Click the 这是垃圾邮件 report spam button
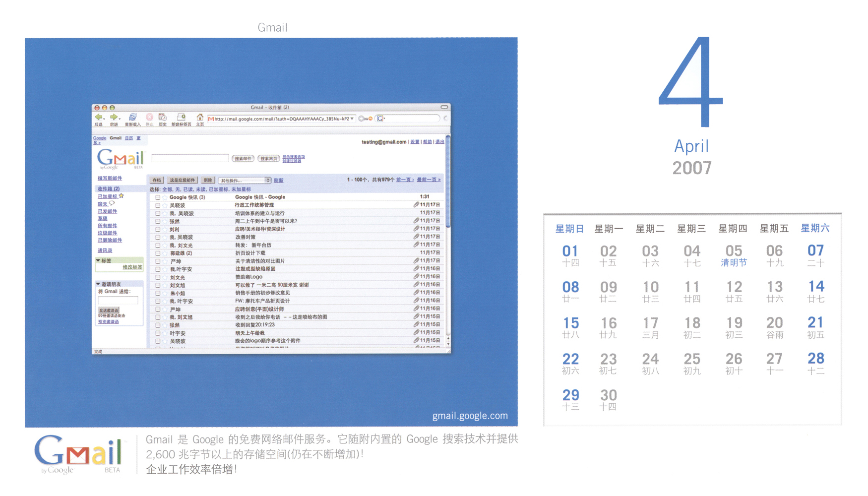This screenshot has width=868, height=496. (182, 181)
